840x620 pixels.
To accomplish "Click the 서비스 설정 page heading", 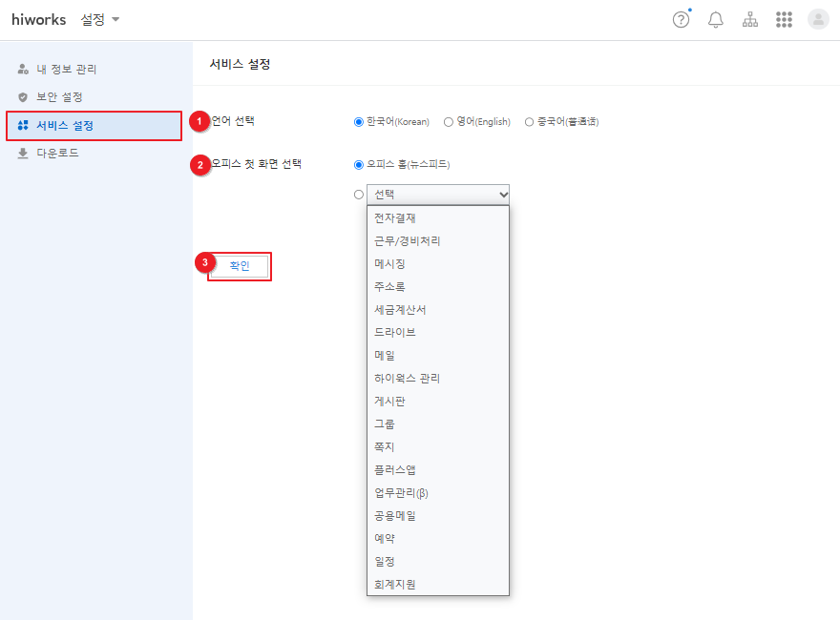I will click(x=240, y=64).
